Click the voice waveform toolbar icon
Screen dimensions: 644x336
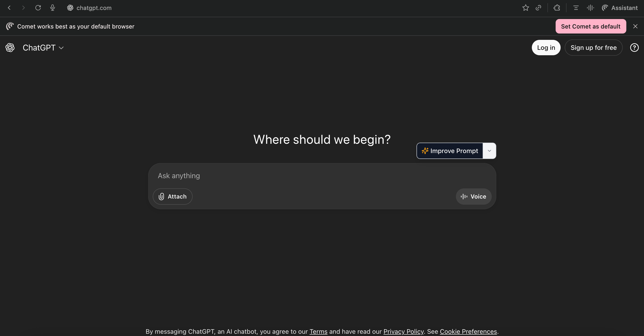pyautogui.click(x=590, y=8)
